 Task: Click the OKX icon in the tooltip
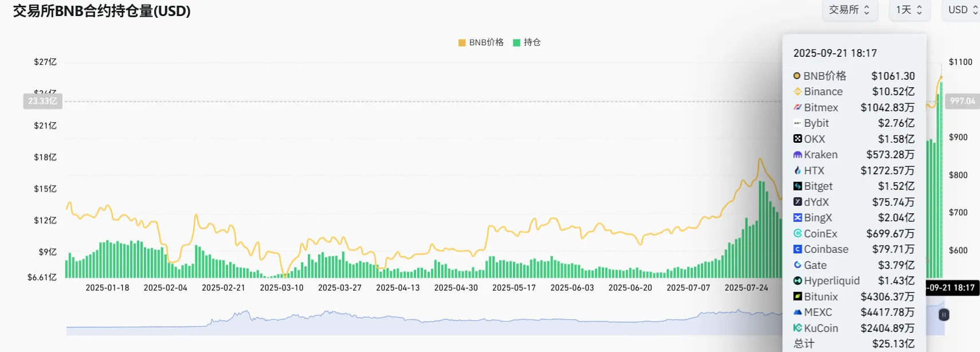[x=797, y=139]
